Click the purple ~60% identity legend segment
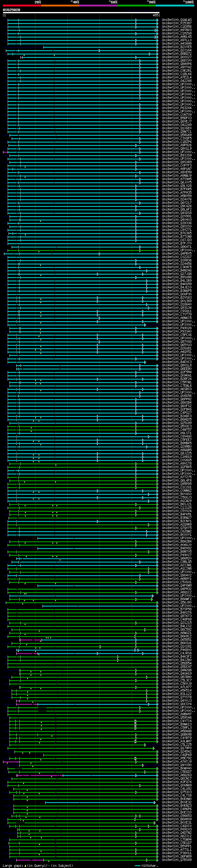The height and width of the screenshot is (868, 197). tap(99, 6)
